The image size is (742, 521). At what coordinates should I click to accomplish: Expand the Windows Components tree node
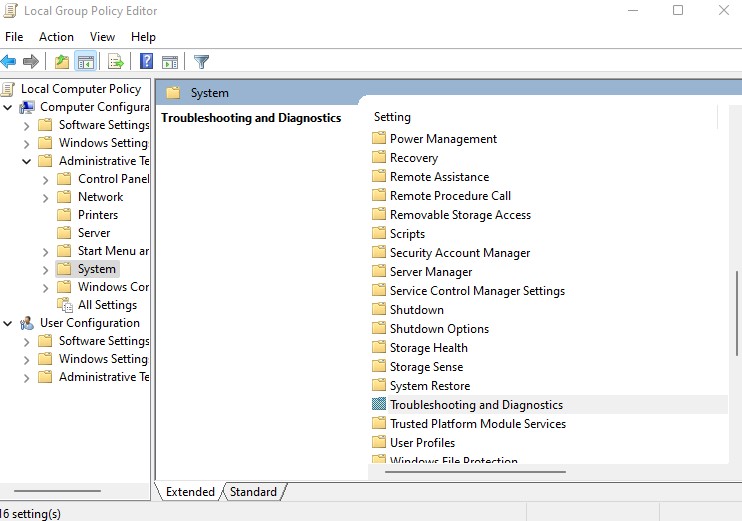coord(46,287)
